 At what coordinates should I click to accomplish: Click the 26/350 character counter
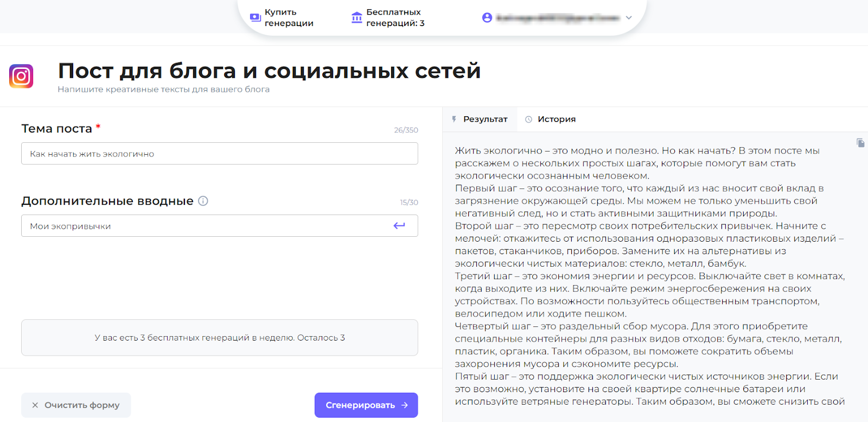coord(406,130)
